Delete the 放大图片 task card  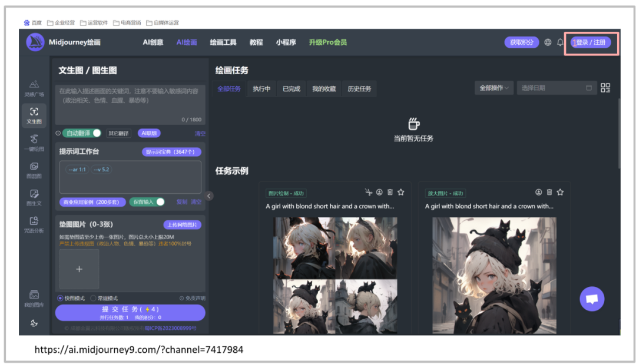549,192
